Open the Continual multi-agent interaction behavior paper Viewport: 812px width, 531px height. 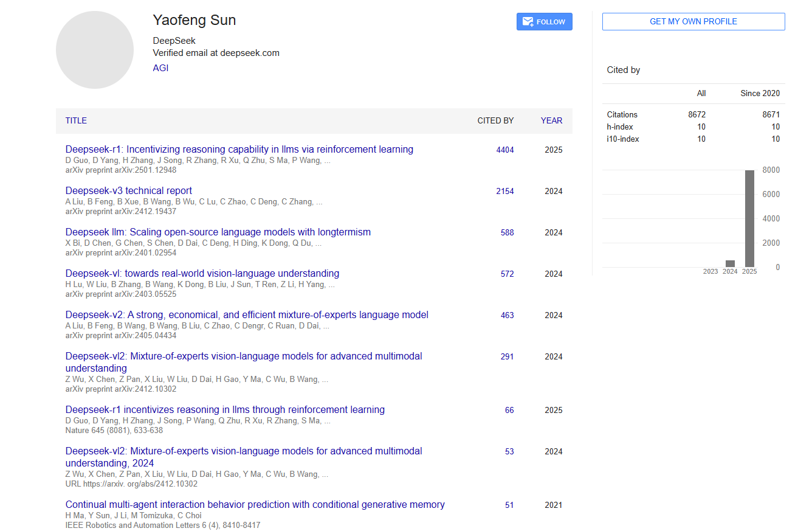coord(255,504)
